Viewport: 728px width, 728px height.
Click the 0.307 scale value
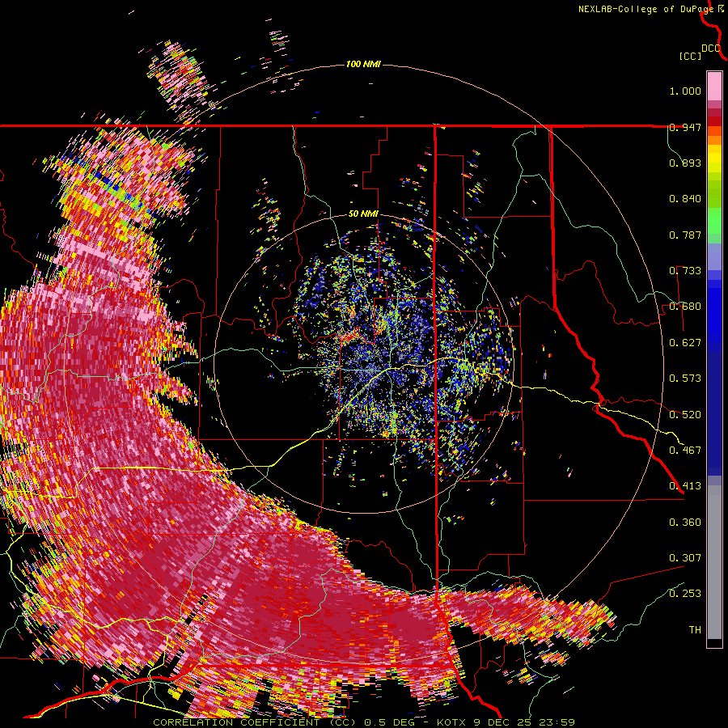click(x=685, y=558)
